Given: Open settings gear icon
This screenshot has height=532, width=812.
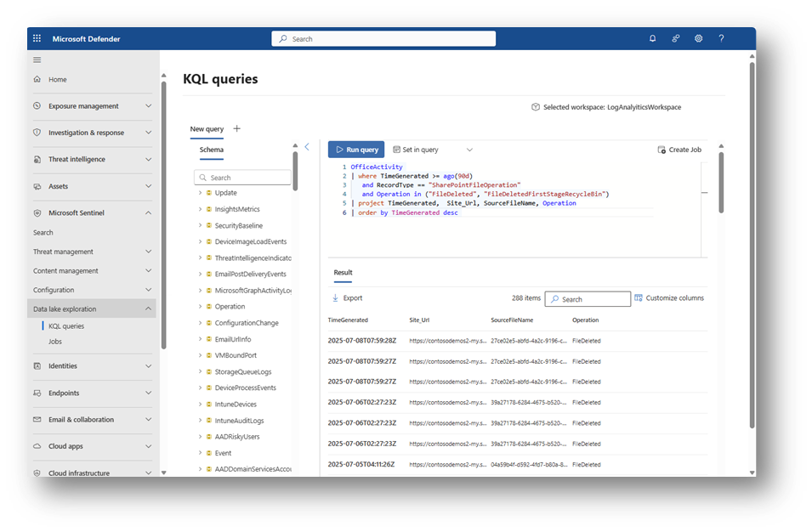Looking at the screenshot, I should coord(699,38).
